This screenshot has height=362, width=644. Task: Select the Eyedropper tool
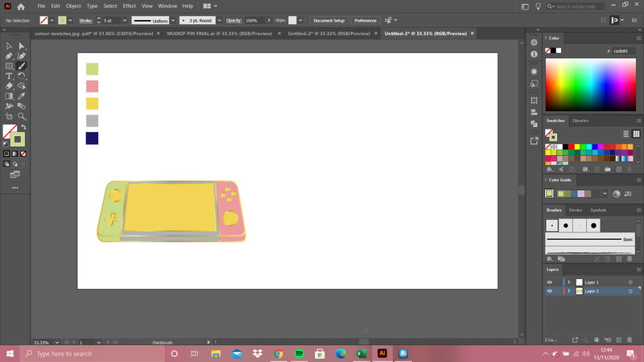(22, 96)
